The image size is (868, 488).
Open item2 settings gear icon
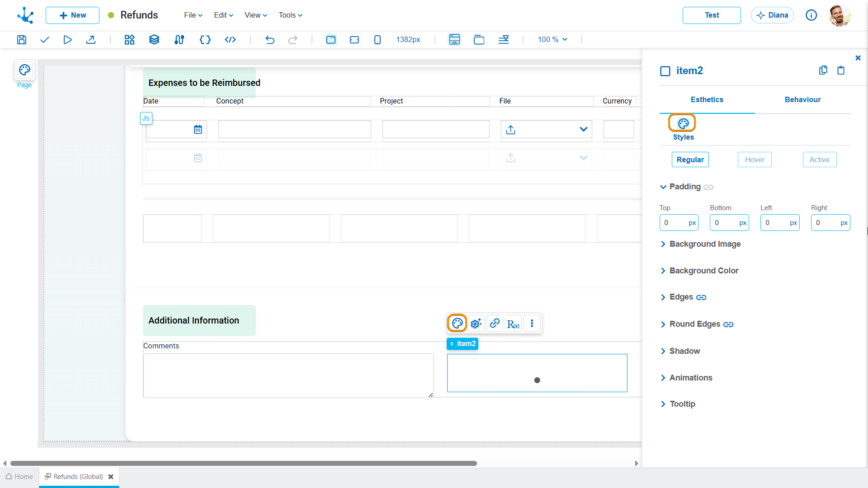click(476, 324)
